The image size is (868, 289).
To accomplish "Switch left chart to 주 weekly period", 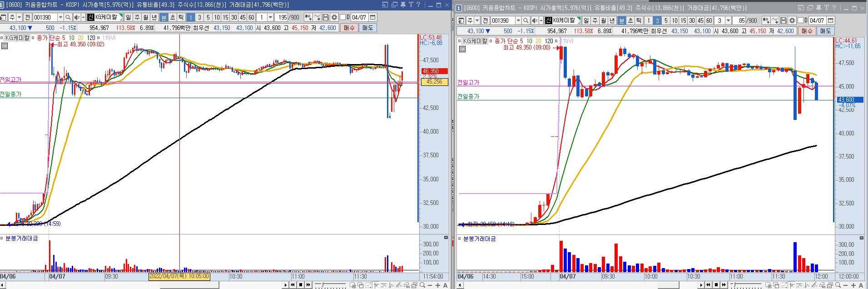I will click(137, 17).
